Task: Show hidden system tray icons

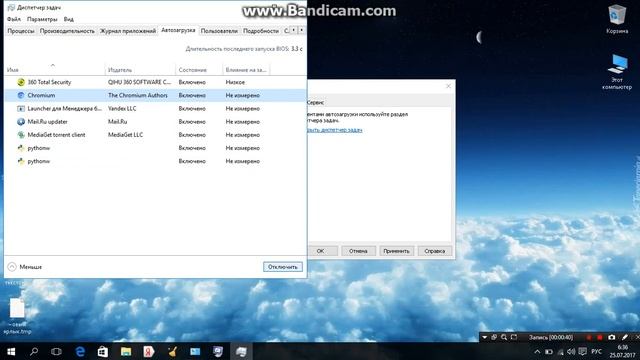Action: (x=538, y=351)
